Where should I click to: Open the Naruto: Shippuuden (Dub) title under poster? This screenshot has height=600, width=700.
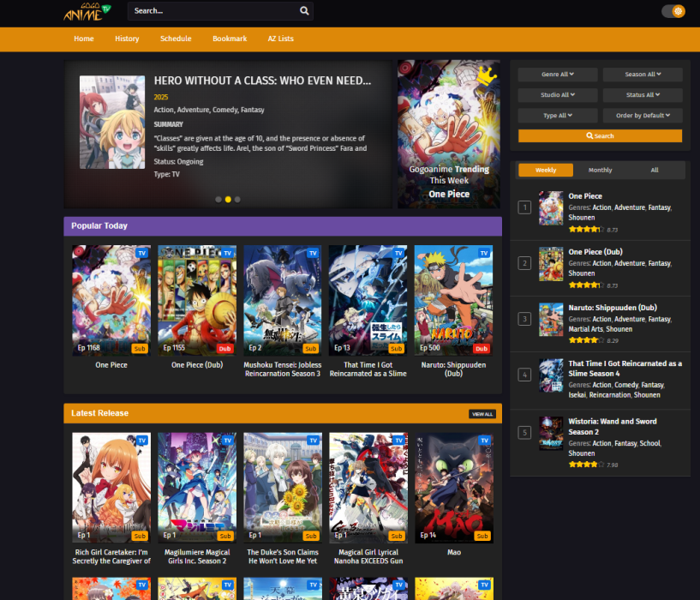[x=453, y=369]
